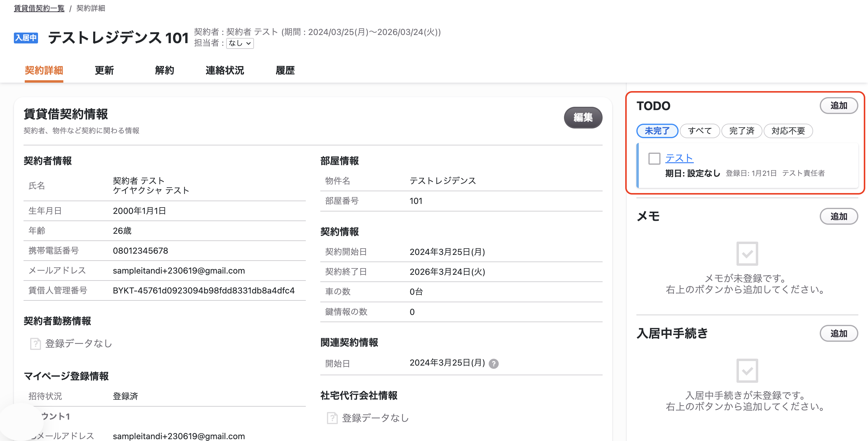Screen dimensions: 868x441
Task: Click the document icon under 契約者勤務情報
Action: pyautogui.click(x=35, y=344)
